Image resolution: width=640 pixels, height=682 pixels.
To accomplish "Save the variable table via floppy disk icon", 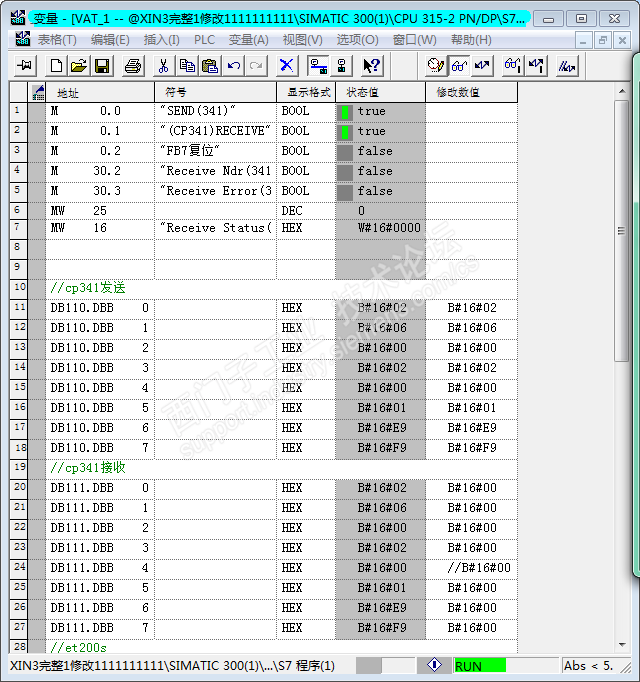I will click(102, 66).
